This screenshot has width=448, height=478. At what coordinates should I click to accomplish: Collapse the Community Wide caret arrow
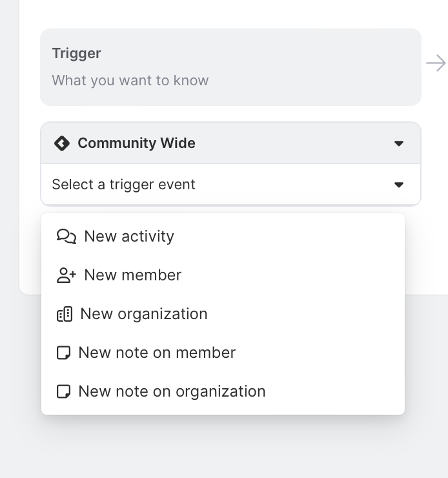pyautogui.click(x=399, y=143)
